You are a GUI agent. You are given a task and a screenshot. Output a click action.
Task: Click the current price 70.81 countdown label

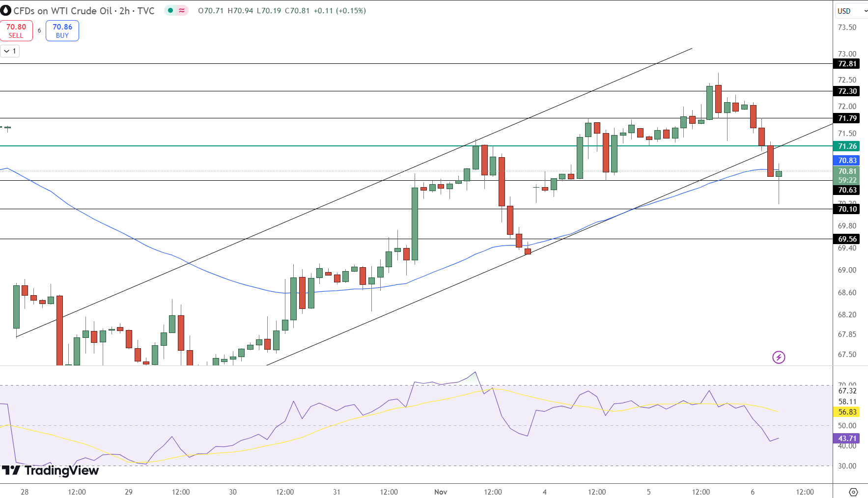tap(846, 176)
